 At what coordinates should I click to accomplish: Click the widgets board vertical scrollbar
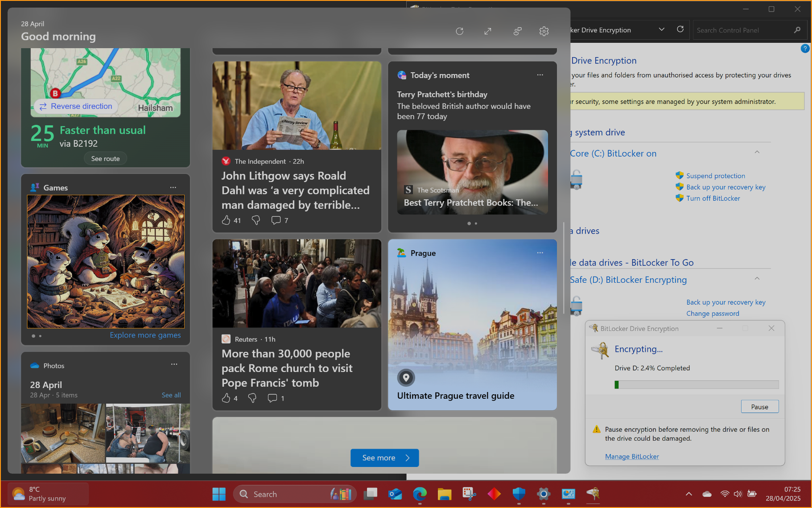[565, 268]
